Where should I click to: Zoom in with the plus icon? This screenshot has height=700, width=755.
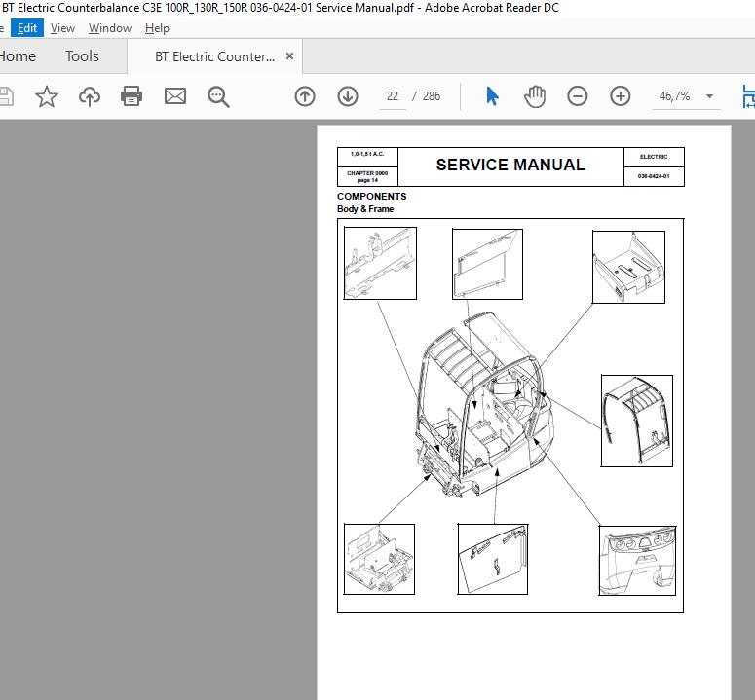tap(621, 96)
